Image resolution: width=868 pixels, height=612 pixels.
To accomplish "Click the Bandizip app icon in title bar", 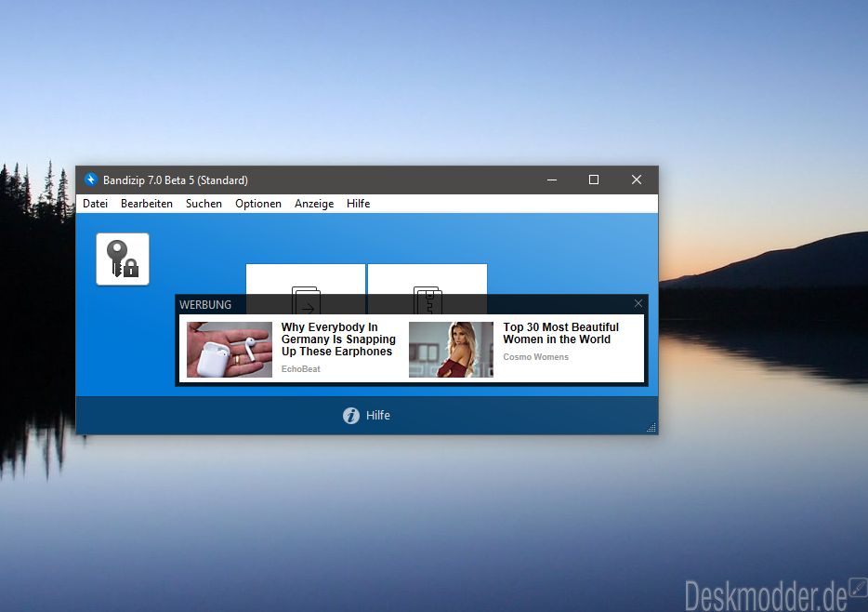I will coord(90,180).
